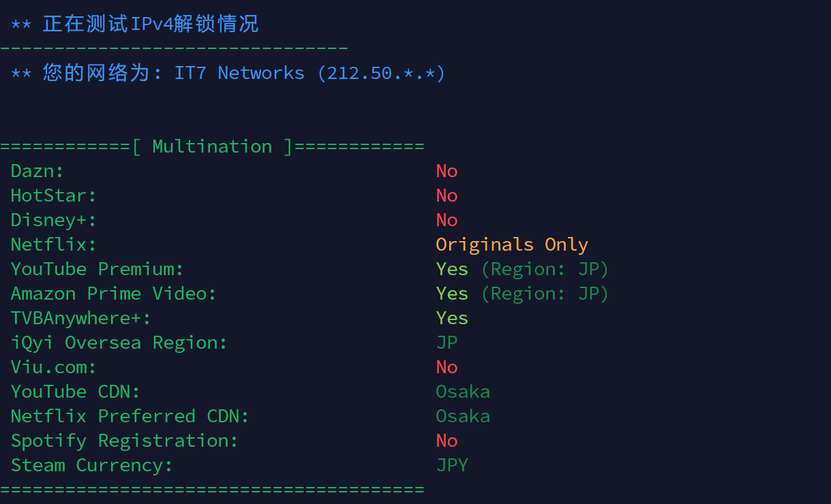
Task: Click the Dazn label
Action: click(37, 171)
